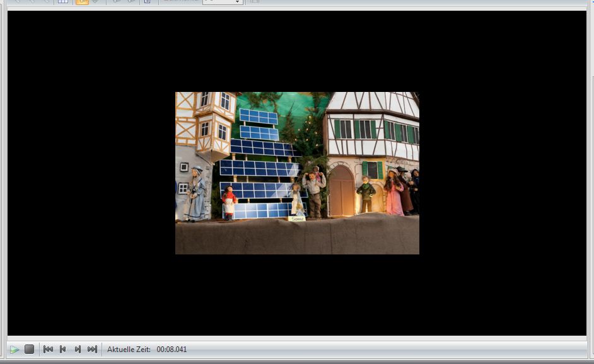
Task: Click the icon right of the toolbar combo box
Action: click(x=255, y=2)
